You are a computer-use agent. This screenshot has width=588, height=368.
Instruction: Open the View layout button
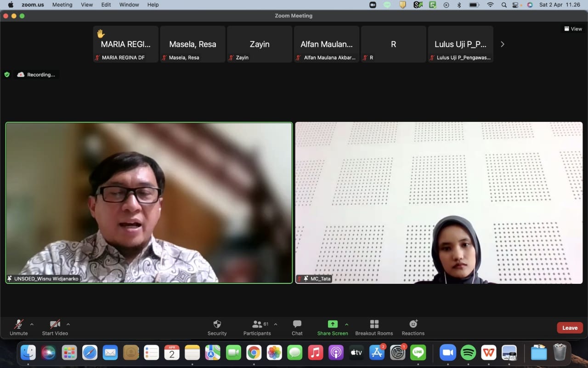pyautogui.click(x=573, y=29)
